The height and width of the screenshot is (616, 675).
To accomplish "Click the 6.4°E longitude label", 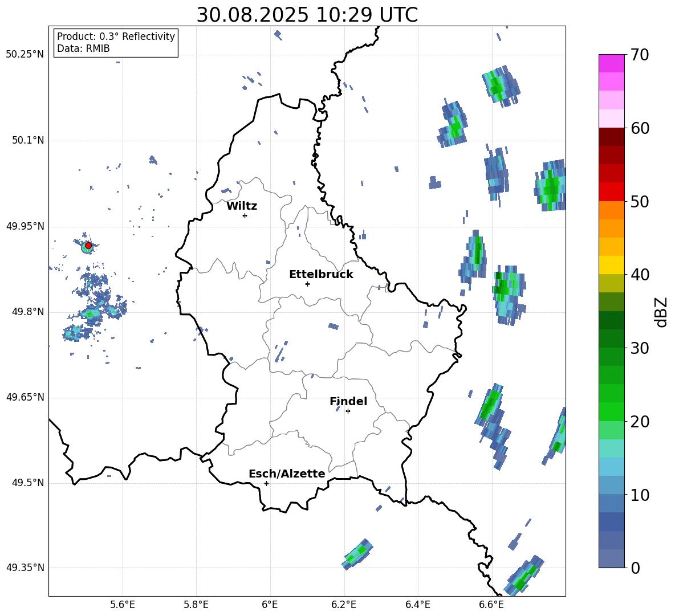I will click(x=417, y=605).
